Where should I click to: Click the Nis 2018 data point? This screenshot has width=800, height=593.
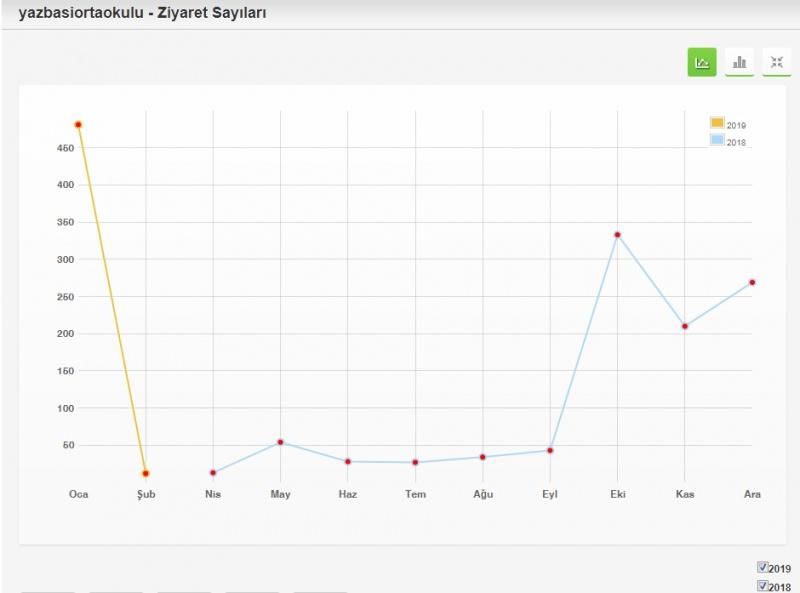point(213,472)
